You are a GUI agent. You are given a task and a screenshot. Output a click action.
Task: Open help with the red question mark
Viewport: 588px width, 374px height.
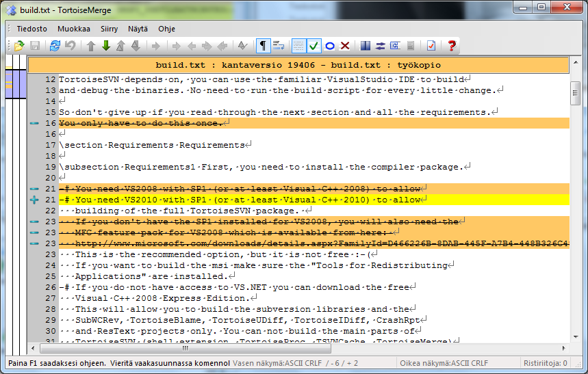tap(452, 46)
